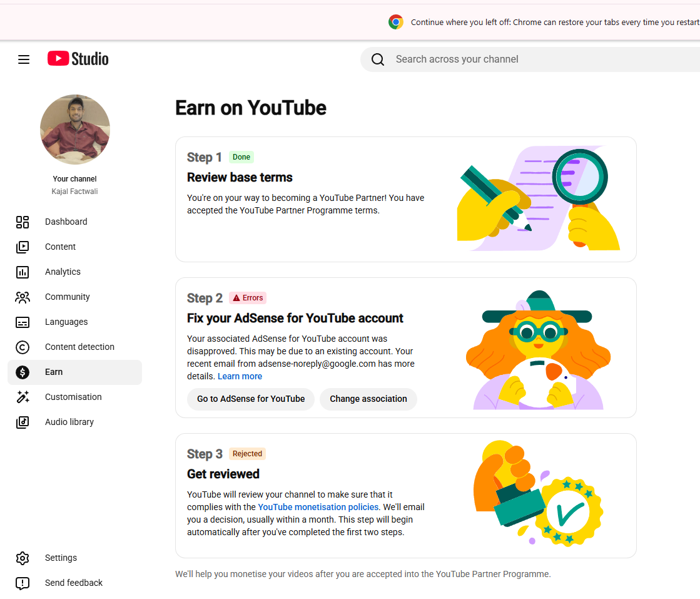Click Go to AdSense for YouTube button
This screenshot has width=700, height=599.
pyautogui.click(x=251, y=399)
